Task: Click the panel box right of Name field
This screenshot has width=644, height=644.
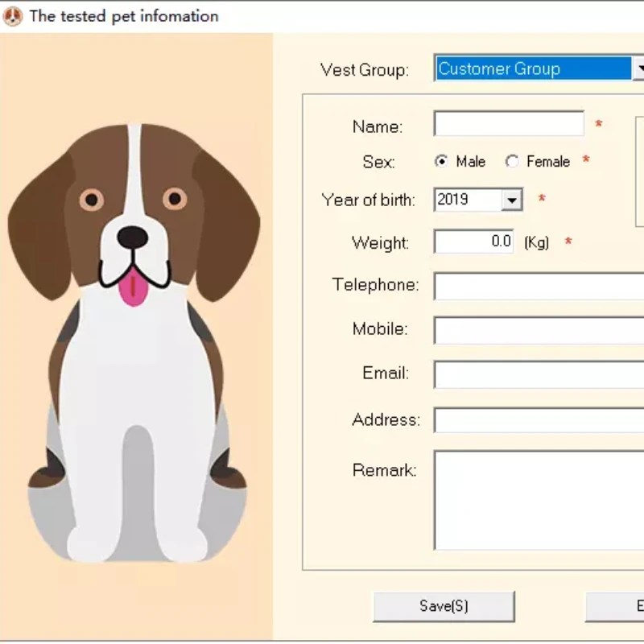Action: tap(640, 171)
